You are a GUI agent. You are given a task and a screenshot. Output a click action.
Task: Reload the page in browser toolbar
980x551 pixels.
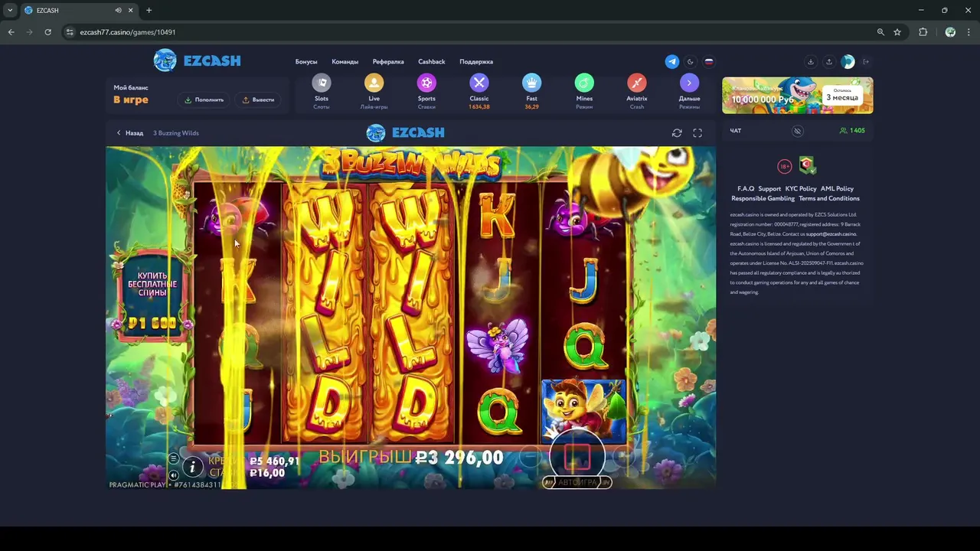(47, 32)
